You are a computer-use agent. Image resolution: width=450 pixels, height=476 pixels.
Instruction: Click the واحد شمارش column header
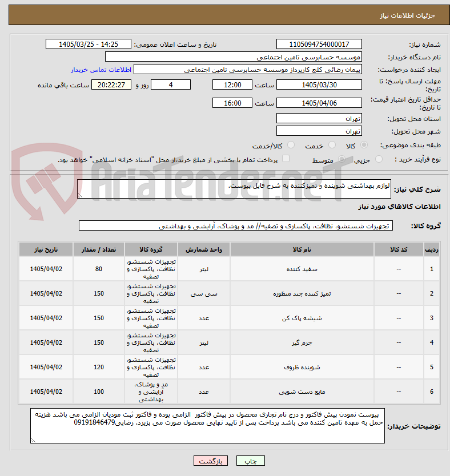point(204,249)
